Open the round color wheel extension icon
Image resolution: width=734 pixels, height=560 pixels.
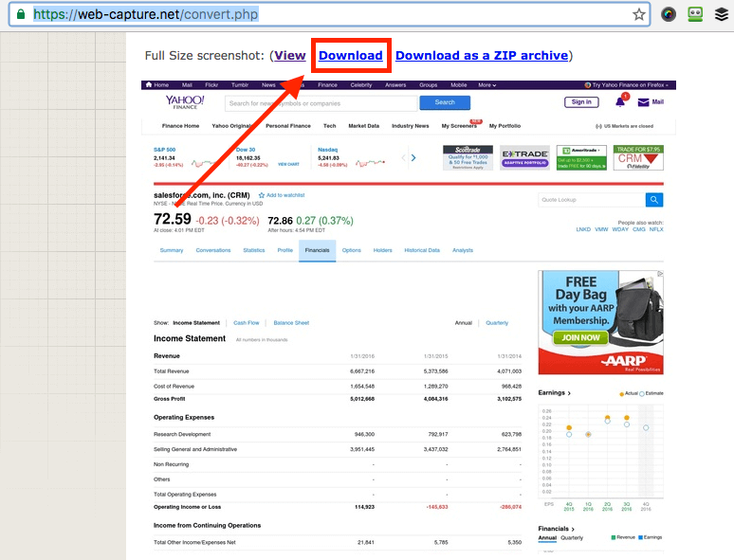(x=668, y=14)
